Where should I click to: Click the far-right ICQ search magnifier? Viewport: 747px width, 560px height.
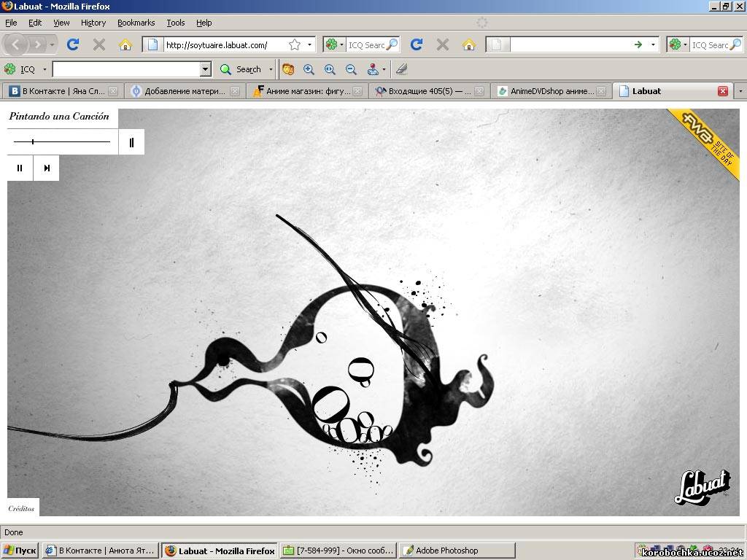pos(735,44)
